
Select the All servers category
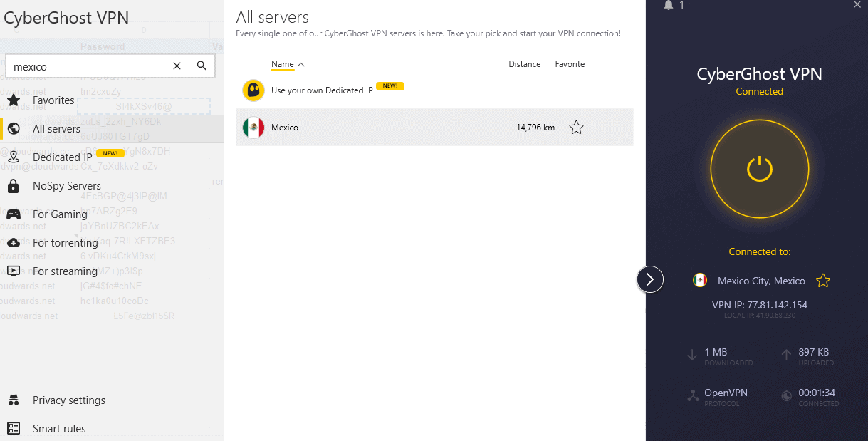[x=112, y=129]
